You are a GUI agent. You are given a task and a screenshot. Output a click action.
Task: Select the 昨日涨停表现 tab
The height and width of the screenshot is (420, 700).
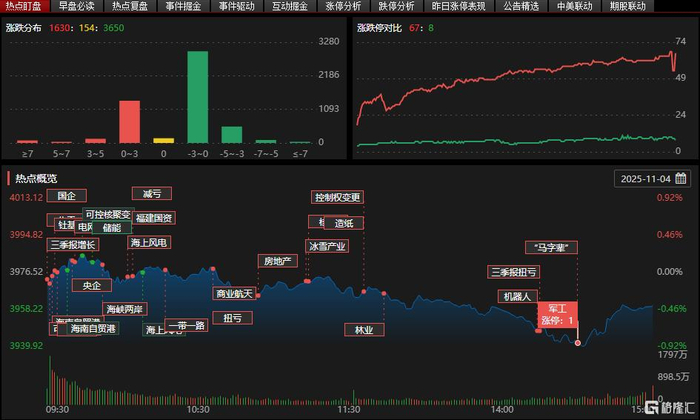click(x=458, y=6)
